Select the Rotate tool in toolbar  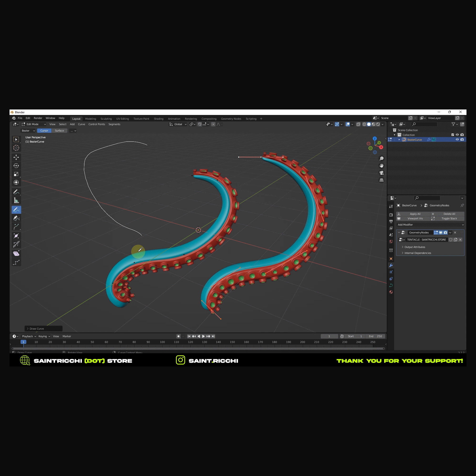pyautogui.click(x=16, y=166)
